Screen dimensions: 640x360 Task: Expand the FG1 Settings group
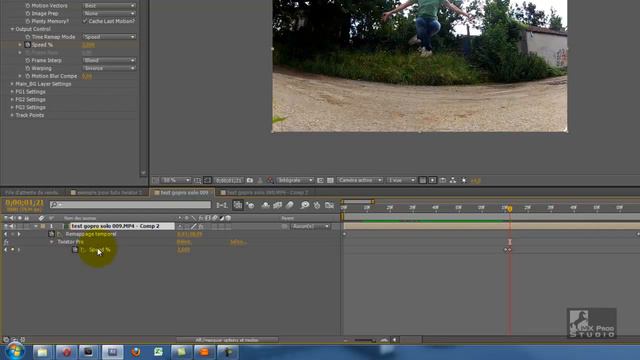(12, 92)
